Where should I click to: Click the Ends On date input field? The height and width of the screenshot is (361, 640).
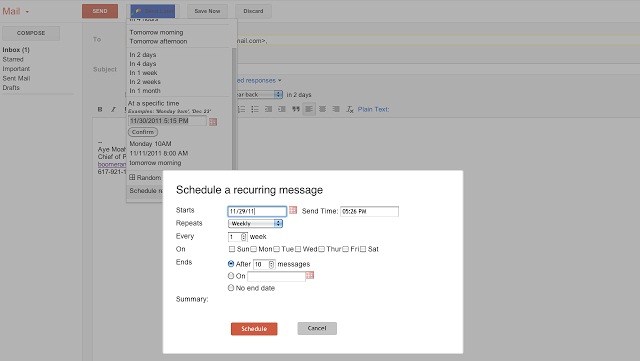coord(276,276)
